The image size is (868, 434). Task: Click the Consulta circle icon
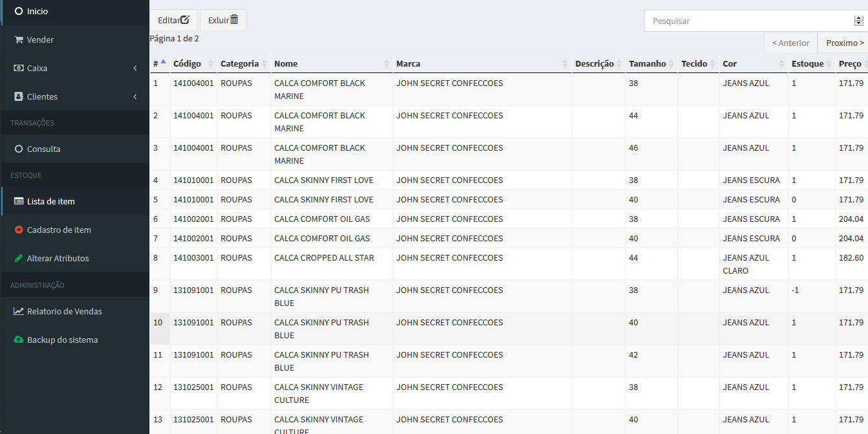[x=18, y=149]
